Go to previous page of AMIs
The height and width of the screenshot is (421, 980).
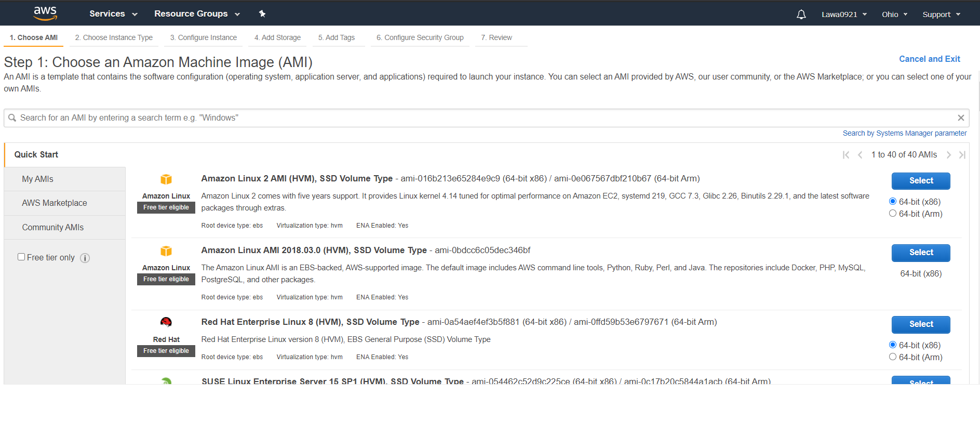(x=860, y=155)
